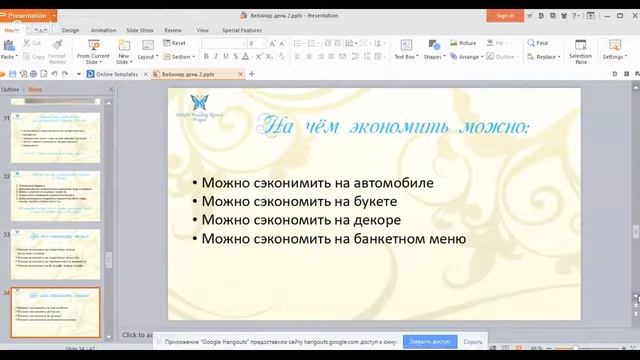Screen dimensions: 640x360
Task: Expand From Current Slide dropdown
Action: [100, 62]
